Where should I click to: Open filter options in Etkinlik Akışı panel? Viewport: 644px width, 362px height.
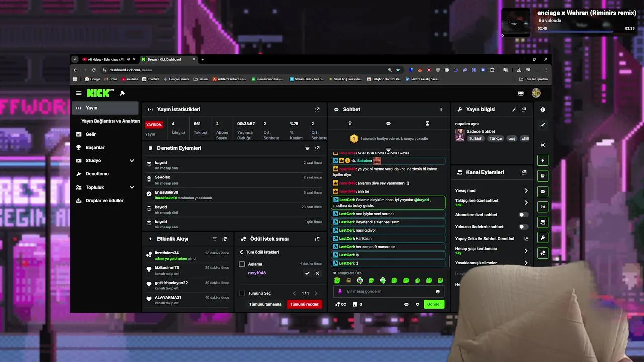click(x=214, y=239)
